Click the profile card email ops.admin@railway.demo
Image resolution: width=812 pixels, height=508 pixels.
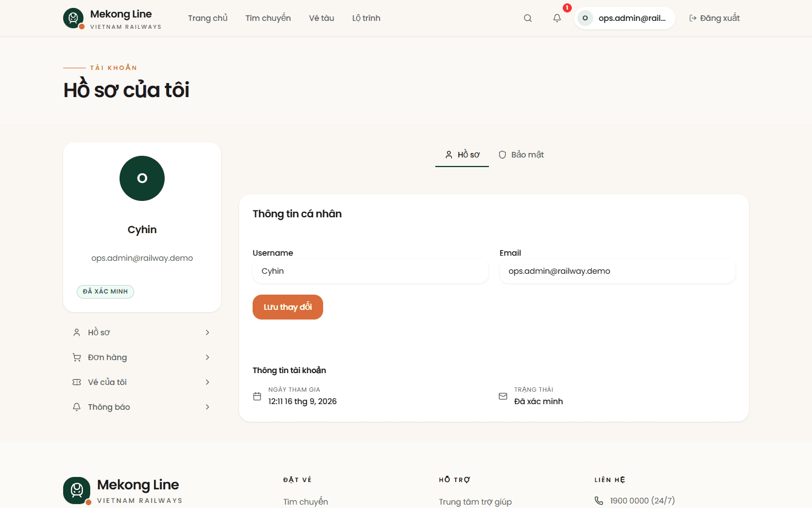tap(142, 258)
